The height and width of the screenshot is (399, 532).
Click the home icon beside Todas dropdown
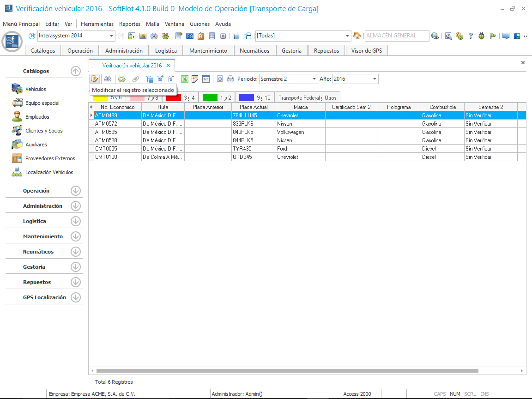tap(357, 36)
